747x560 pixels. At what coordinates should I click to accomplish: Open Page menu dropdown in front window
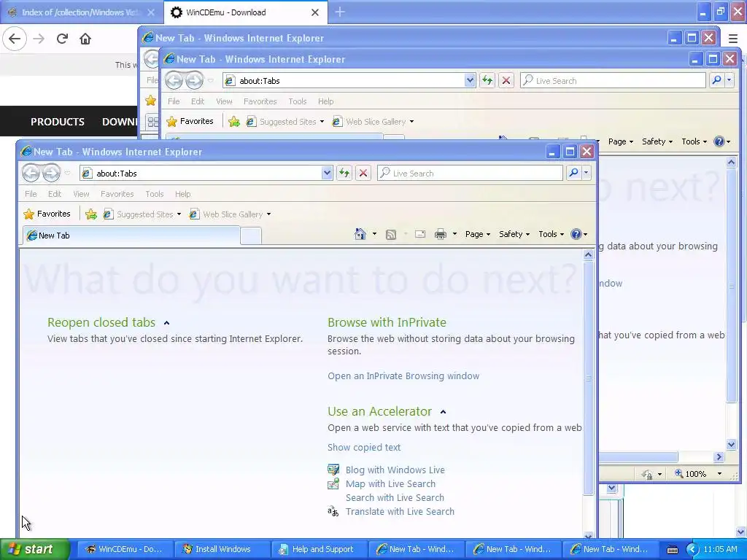(478, 234)
